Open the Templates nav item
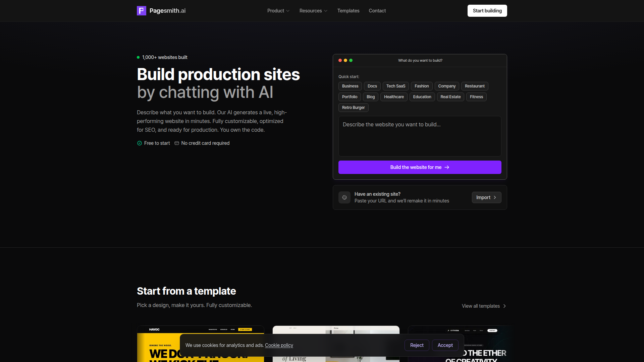The height and width of the screenshot is (362, 644). [348, 11]
